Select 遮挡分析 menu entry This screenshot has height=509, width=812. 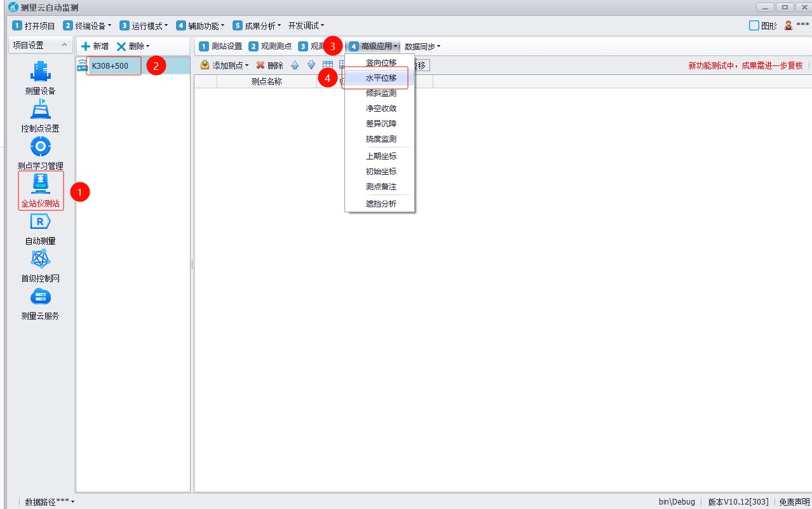pyautogui.click(x=381, y=204)
